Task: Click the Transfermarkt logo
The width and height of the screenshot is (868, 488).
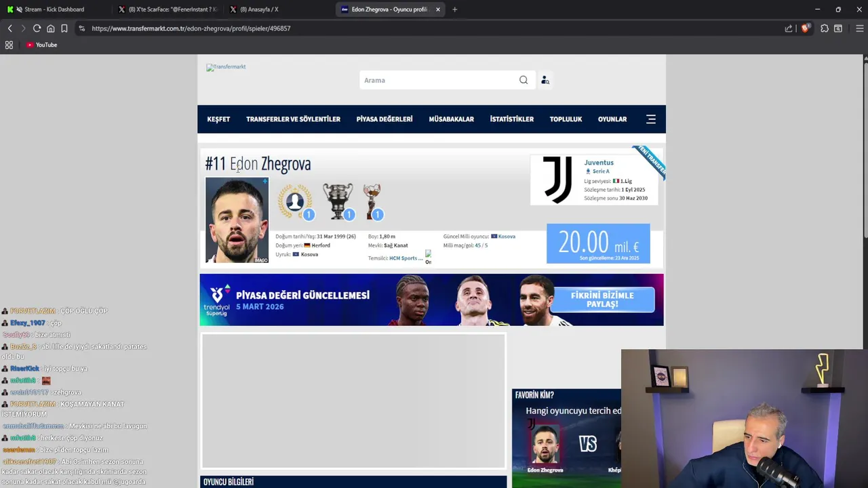Action: (226, 67)
